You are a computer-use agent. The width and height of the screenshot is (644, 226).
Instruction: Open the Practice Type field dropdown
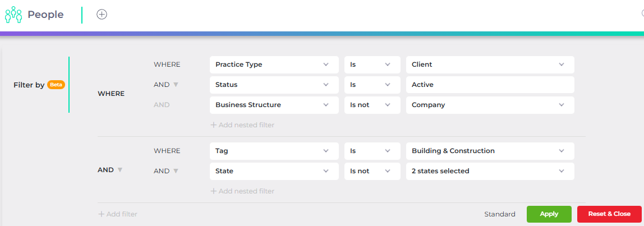274,64
